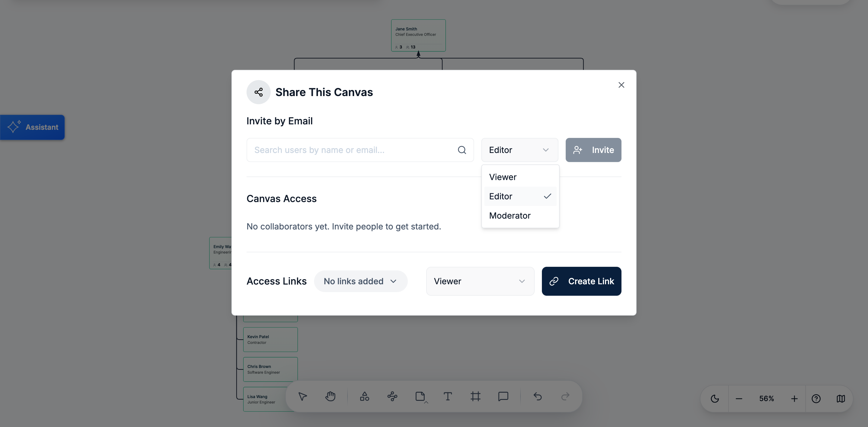This screenshot has height=427, width=868.
Task: Close the Share This Canvas dialog
Action: (621, 85)
